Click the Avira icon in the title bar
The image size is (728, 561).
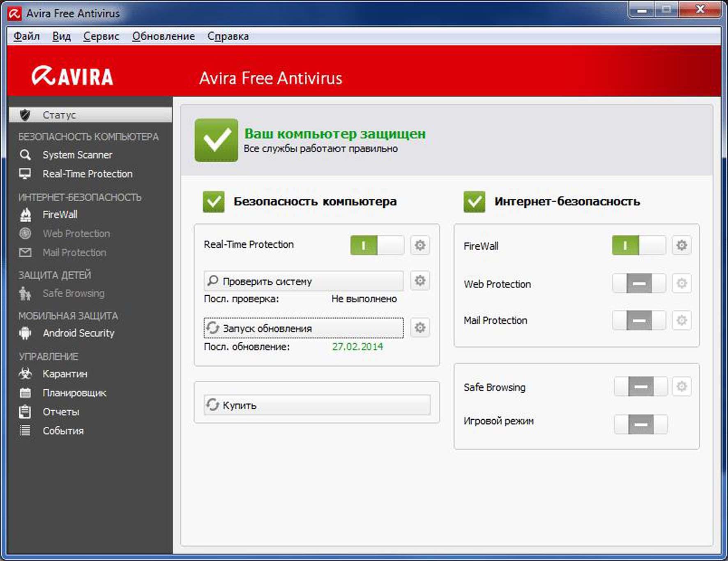(14, 14)
